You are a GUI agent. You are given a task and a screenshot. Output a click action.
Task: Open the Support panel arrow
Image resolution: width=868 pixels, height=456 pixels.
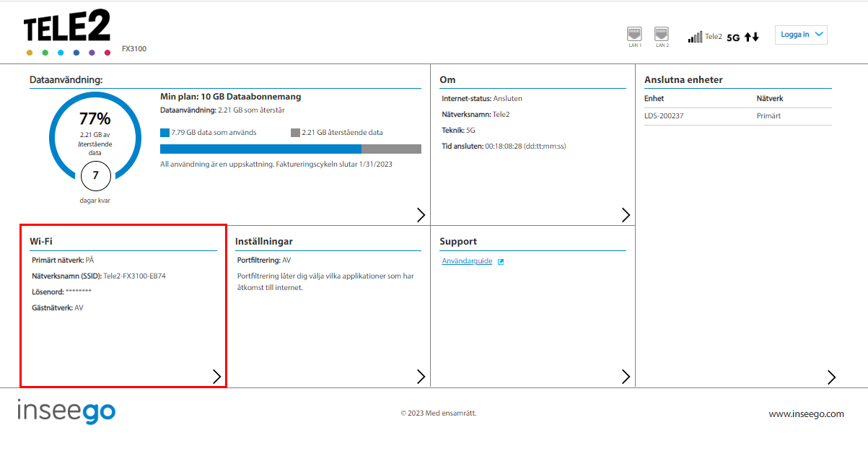pyautogui.click(x=626, y=376)
